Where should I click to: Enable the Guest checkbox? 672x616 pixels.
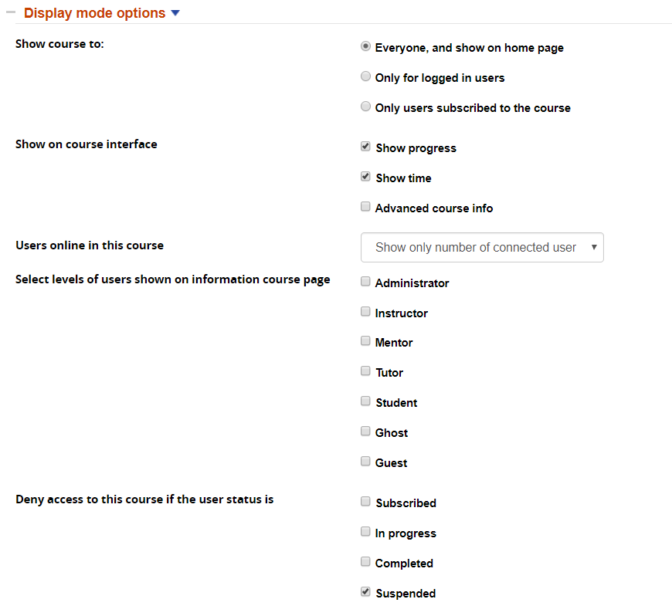[x=366, y=462]
